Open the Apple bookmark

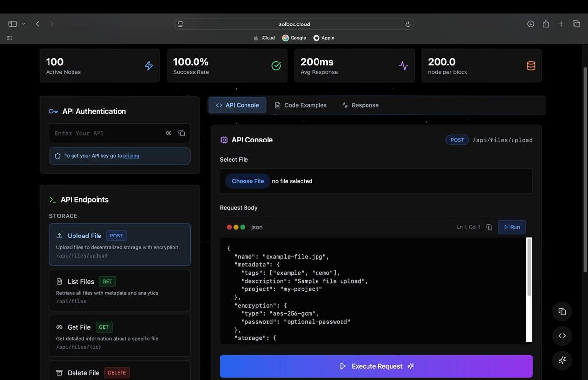[x=324, y=38]
